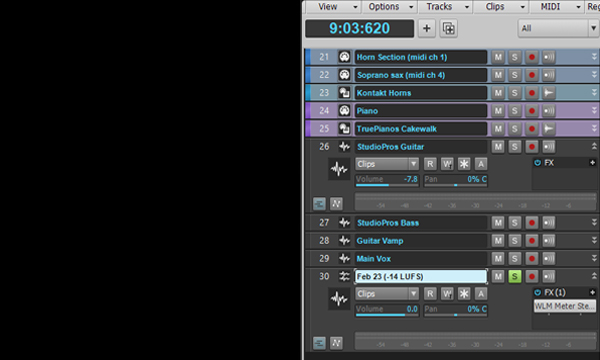Enable read automation R on track 26
Image resolution: width=600 pixels, height=360 pixels.
430,164
